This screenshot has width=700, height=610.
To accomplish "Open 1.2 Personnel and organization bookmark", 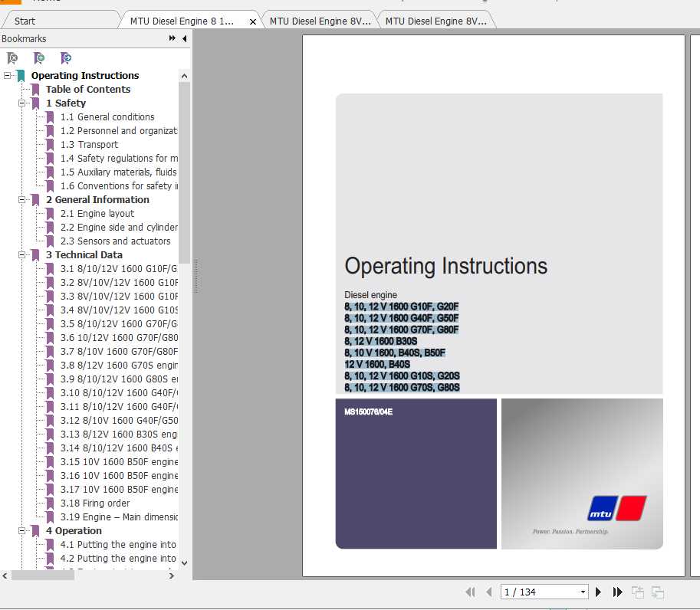I will (x=119, y=131).
